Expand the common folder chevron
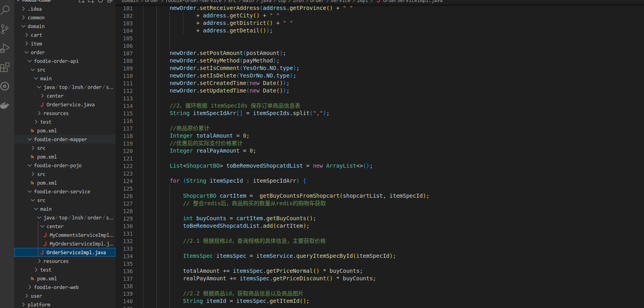Image resolution: width=644 pixels, height=308 pixels. [x=23, y=17]
